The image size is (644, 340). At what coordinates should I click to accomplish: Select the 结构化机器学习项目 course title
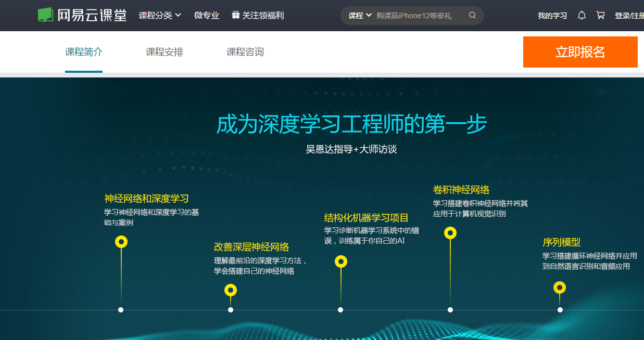pyautogui.click(x=367, y=218)
